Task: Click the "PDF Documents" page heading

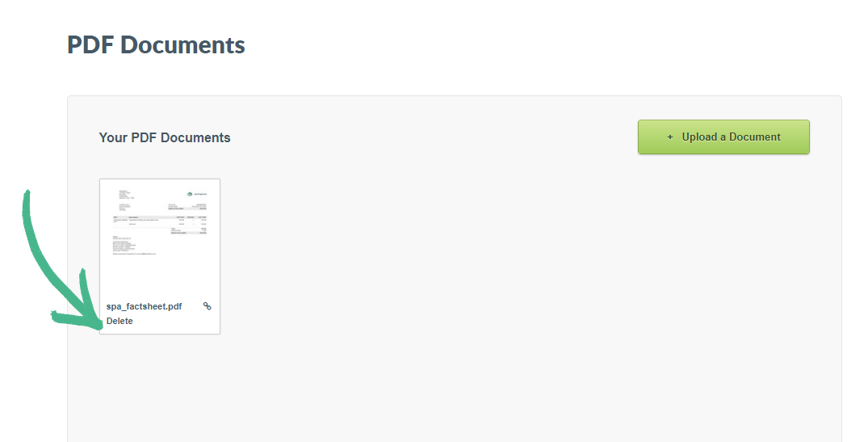Action: [x=156, y=45]
